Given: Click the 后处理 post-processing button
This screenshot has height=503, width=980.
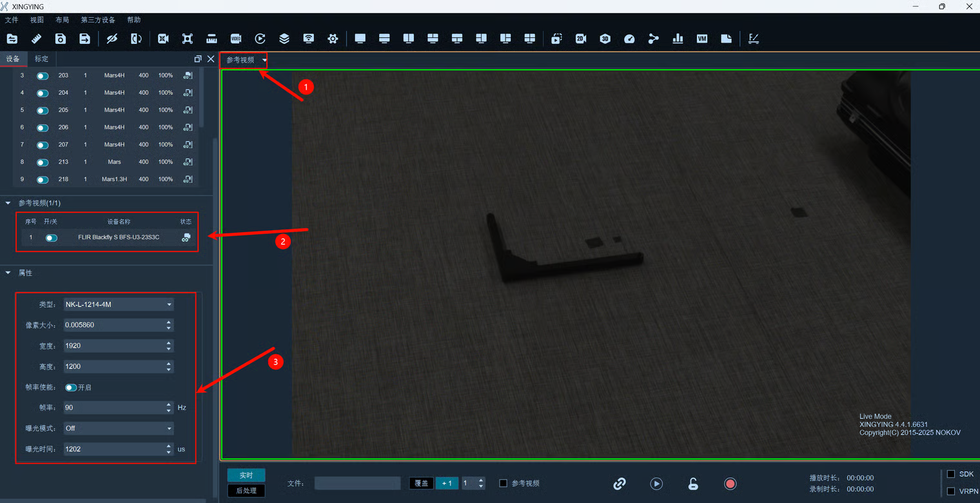Looking at the screenshot, I should point(246,491).
